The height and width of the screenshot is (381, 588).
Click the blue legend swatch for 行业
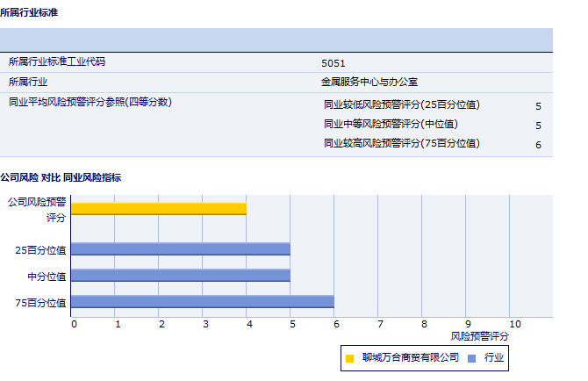tap(471, 357)
